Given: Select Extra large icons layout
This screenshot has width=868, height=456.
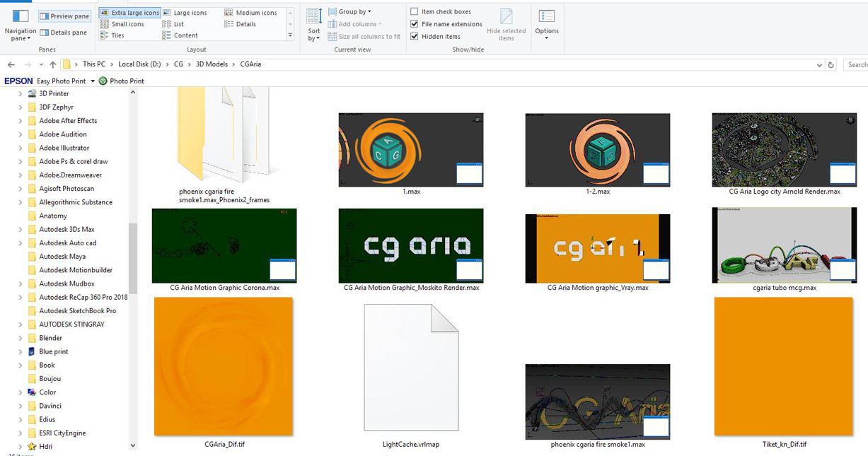Looking at the screenshot, I should (130, 13).
